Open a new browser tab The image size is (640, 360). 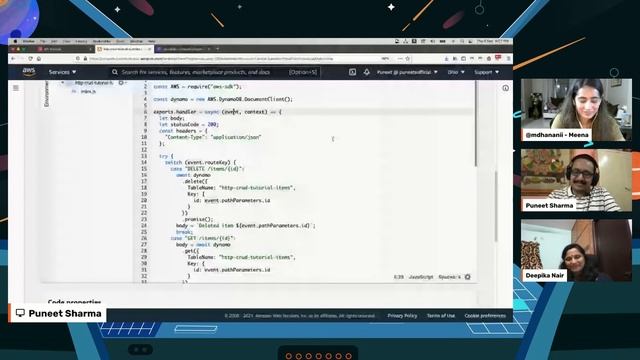tap(218, 49)
